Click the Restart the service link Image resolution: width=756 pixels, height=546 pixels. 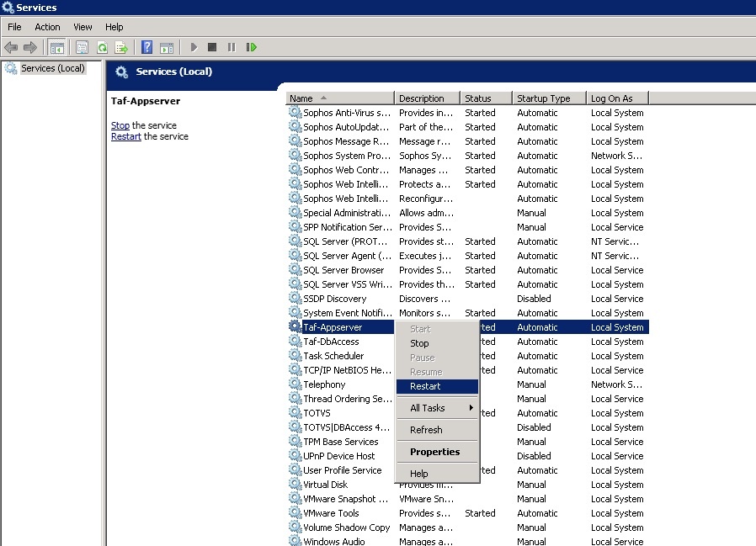point(125,136)
